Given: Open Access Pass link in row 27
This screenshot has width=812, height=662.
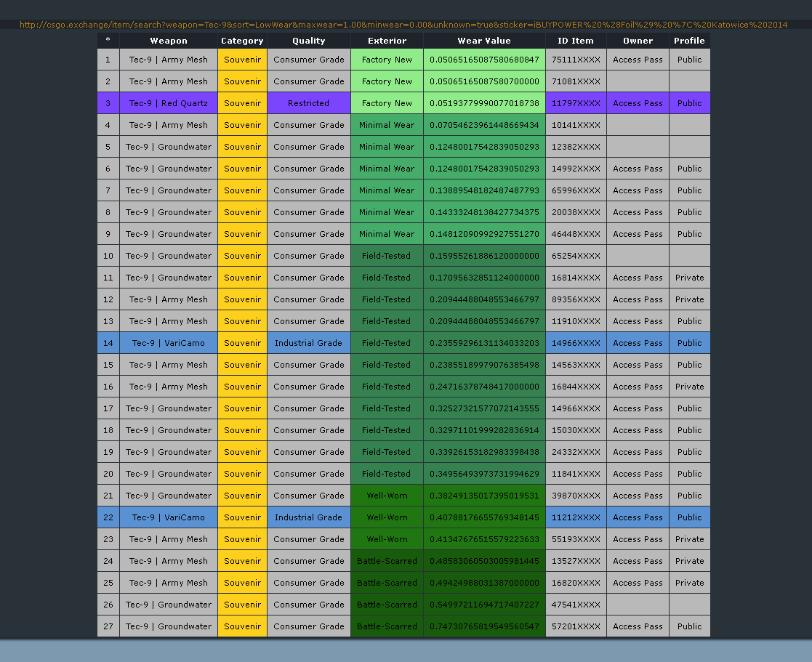Looking at the screenshot, I should pos(638,626).
